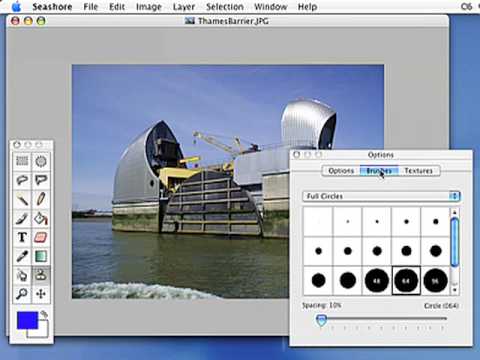
Task: Choose the Polygon Lasso tool
Action: [x=41, y=180]
